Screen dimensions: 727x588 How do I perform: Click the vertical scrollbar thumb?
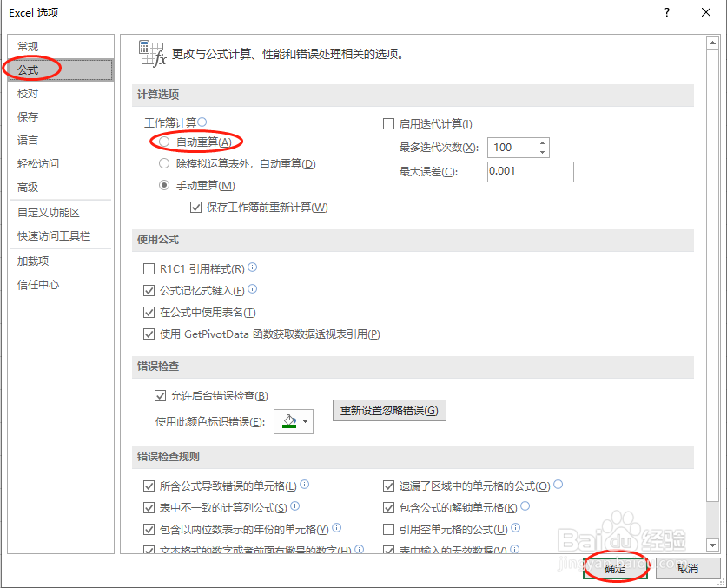[712, 275]
